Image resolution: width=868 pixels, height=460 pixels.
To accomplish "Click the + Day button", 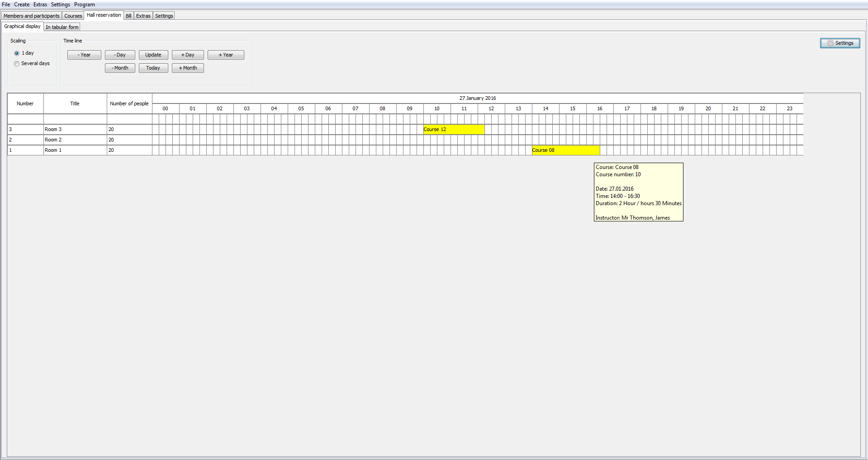I will (x=188, y=55).
